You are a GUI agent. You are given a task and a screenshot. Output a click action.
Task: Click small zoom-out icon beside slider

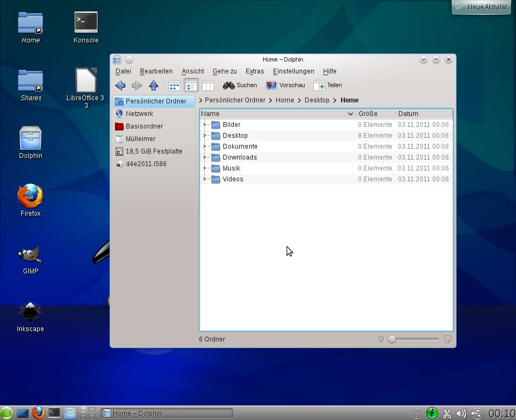pyautogui.click(x=381, y=339)
